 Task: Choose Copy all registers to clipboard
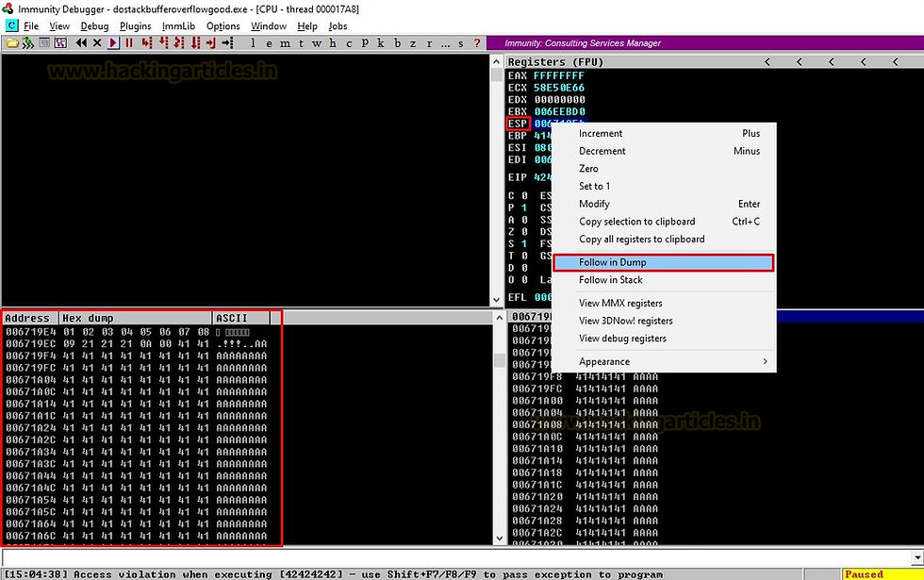click(x=664, y=240)
